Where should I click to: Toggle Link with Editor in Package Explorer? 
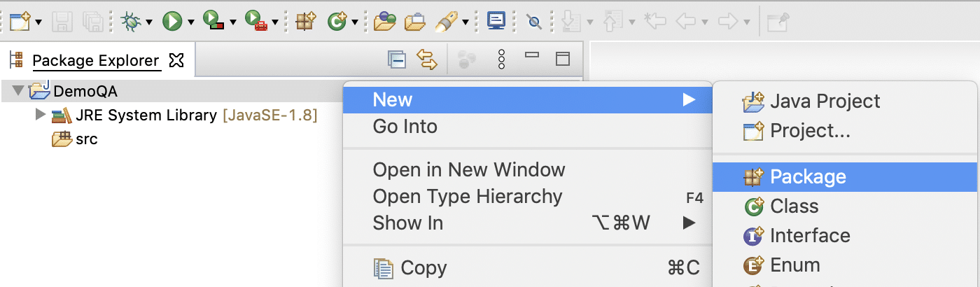(x=426, y=59)
